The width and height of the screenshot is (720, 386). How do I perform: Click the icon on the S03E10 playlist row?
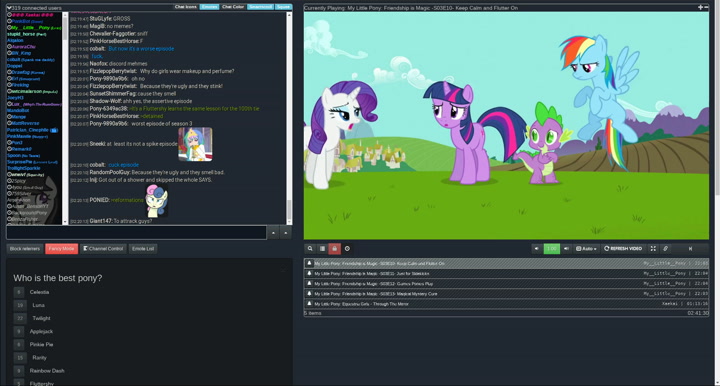coord(309,263)
